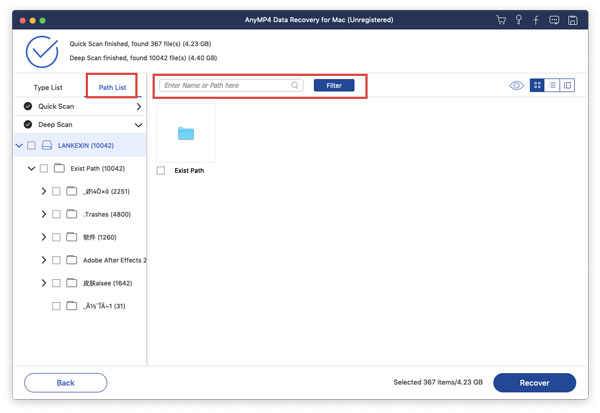Check the (1260) folder checkbox

click(56, 237)
